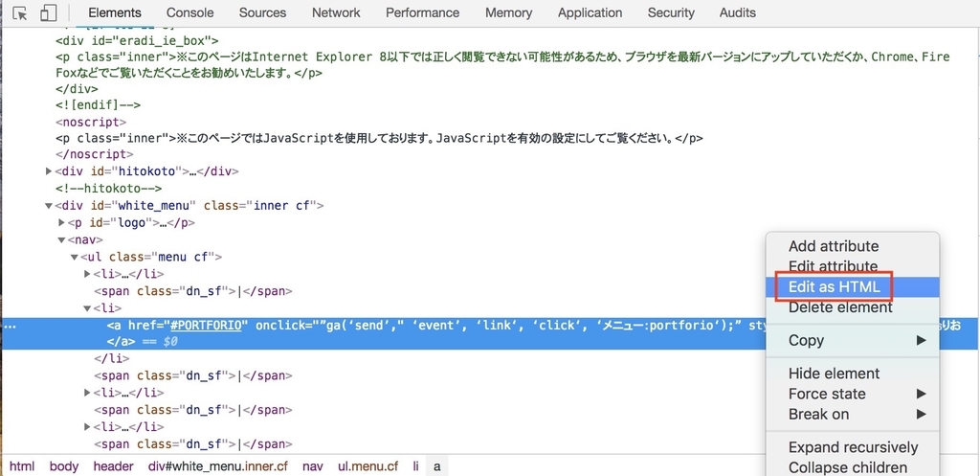Select the a element in breadcrumb bar
Image resolution: width=980 pixels, height=476 pixels.
tap(436, 466)
